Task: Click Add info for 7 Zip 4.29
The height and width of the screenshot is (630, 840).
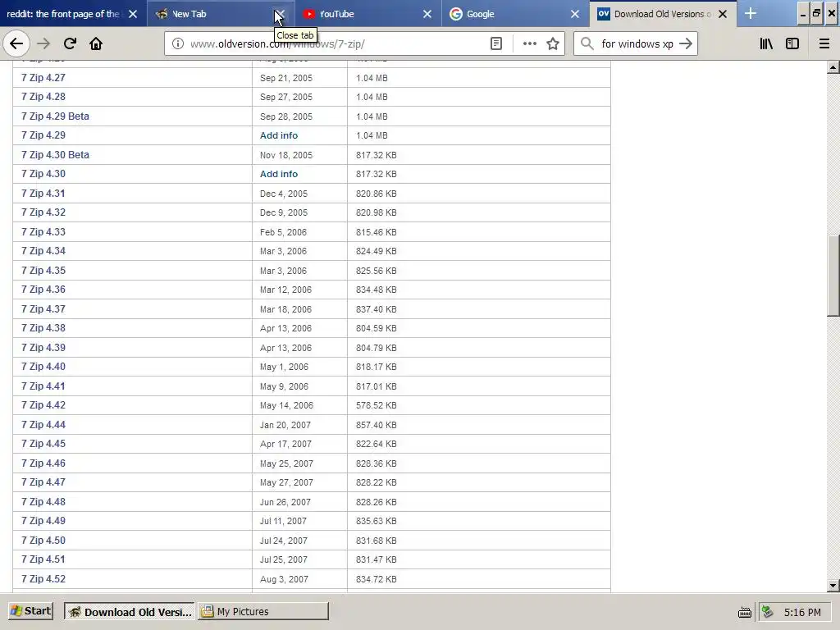Action: [279, 135]
